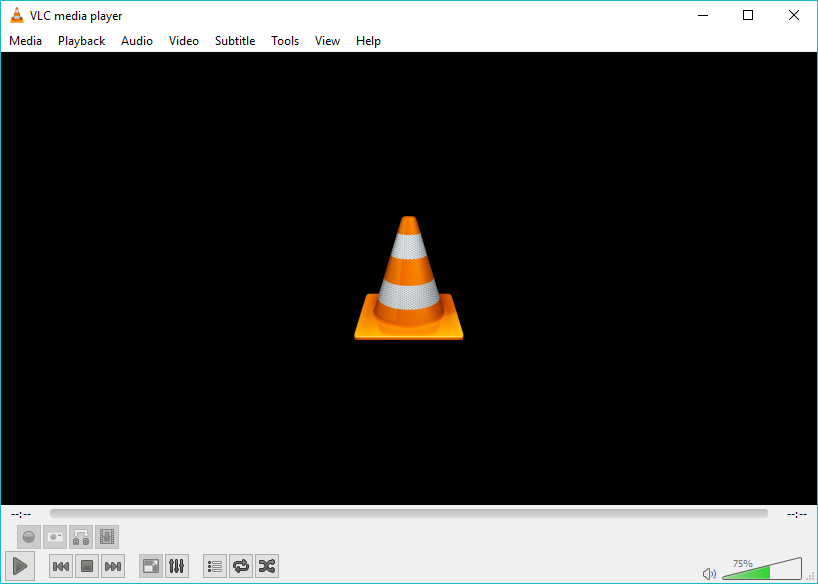Toggle loop repeat mode
The height and width of the screenshot is (584, 818).
(240, 566)
